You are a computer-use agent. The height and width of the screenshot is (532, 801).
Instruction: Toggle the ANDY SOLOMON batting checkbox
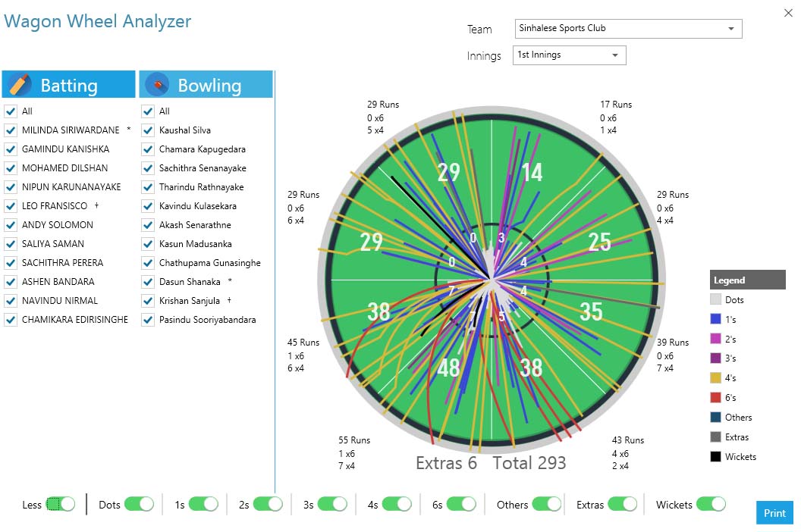pyautogui.click(x=11, y=225)
